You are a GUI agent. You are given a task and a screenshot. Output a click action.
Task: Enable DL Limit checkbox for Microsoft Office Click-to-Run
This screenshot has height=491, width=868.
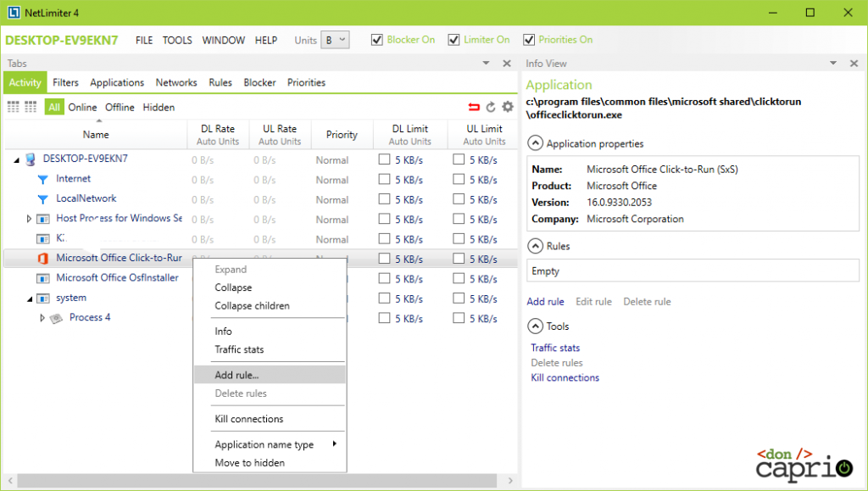pos(384,259)
